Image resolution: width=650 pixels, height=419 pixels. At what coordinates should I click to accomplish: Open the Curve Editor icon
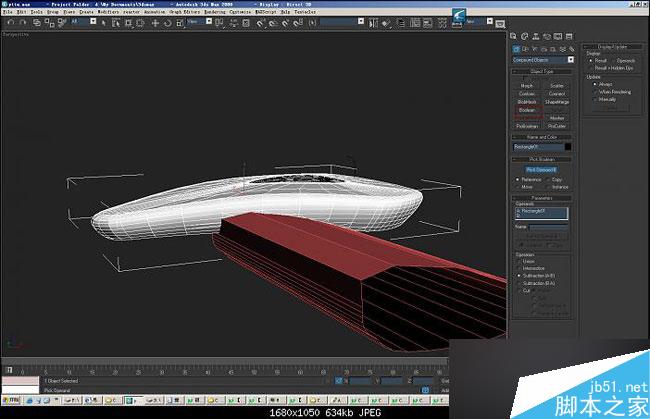(415, 23)
